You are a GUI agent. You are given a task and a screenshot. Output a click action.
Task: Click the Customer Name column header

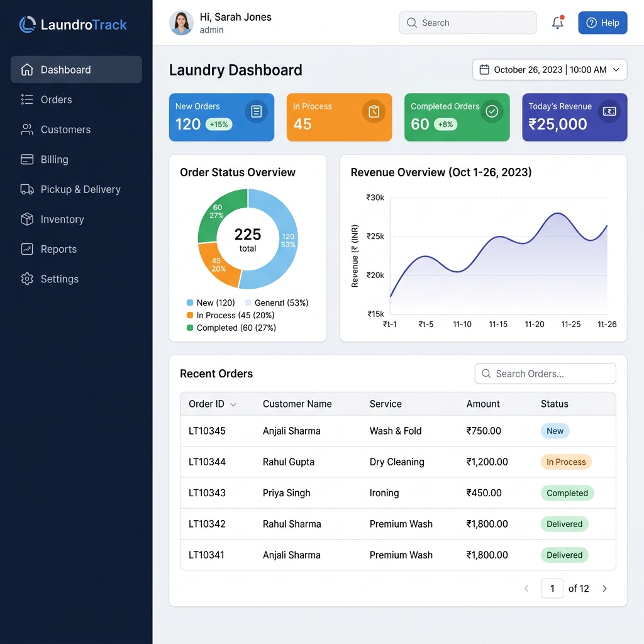pos(297,404)
